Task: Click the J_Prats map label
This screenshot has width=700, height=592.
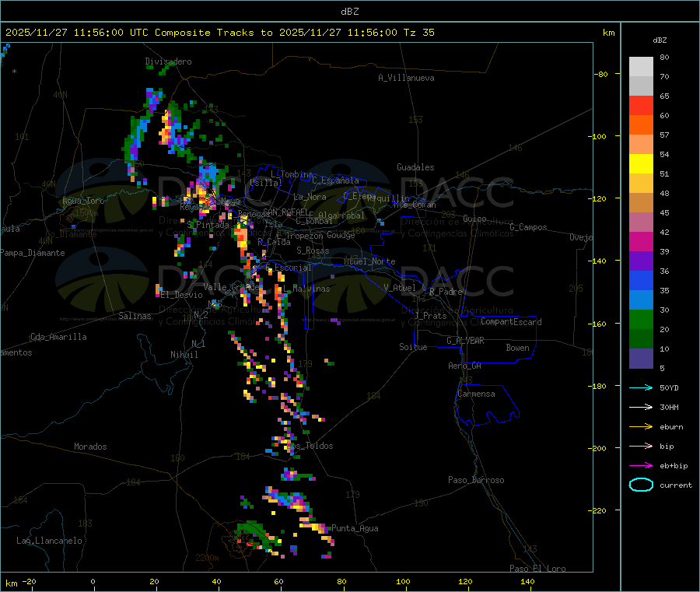Action: 430,316
